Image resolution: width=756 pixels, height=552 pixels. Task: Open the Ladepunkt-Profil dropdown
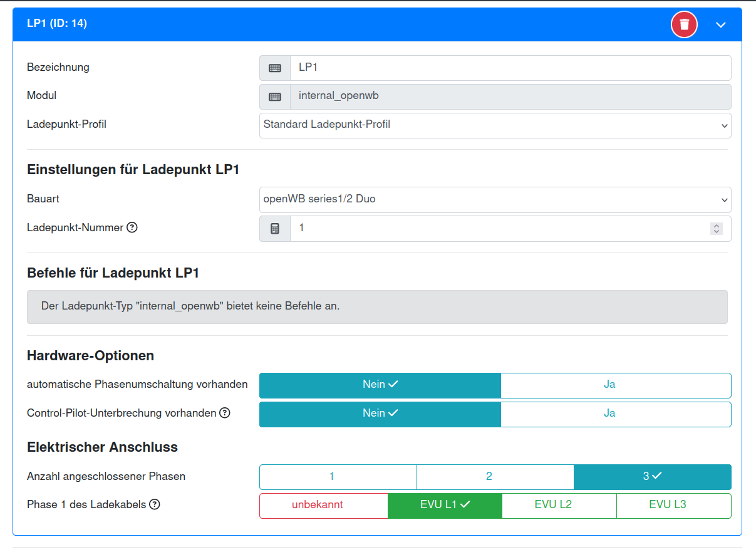coord(495,125)
